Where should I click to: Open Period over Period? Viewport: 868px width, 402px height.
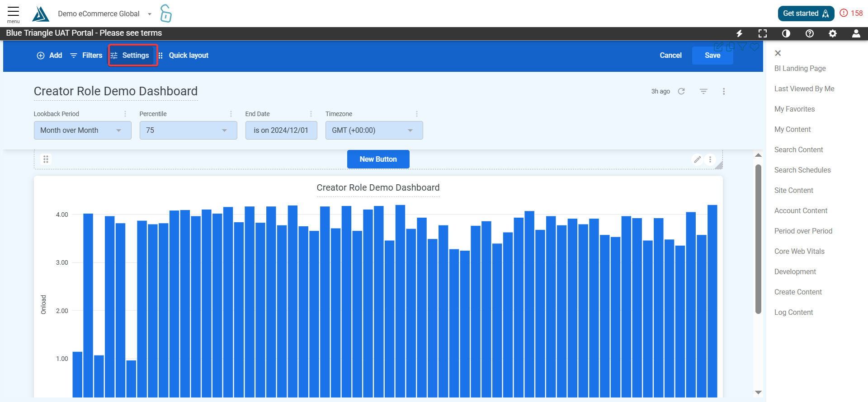803,231
